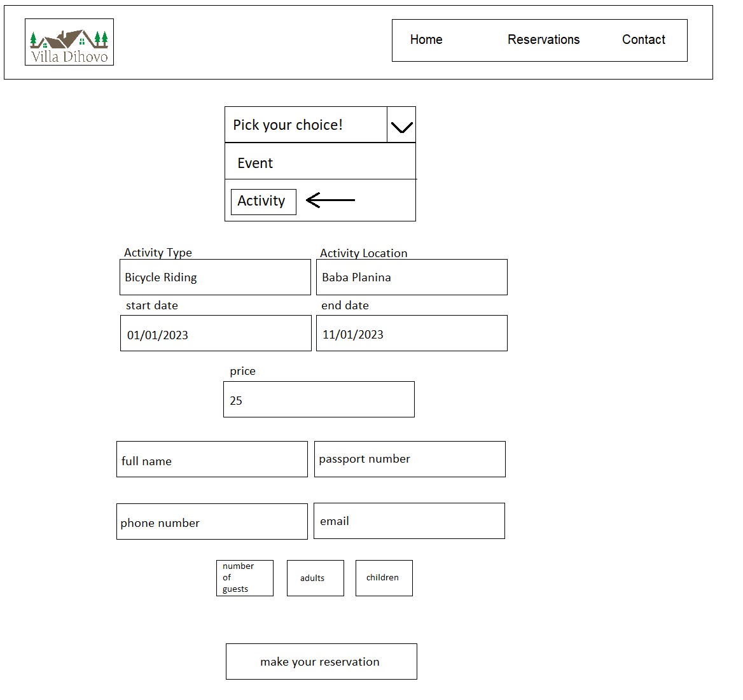The width and height of the screenshot is (743, 700).
Task: Focus the end date field
Action: 412,333
